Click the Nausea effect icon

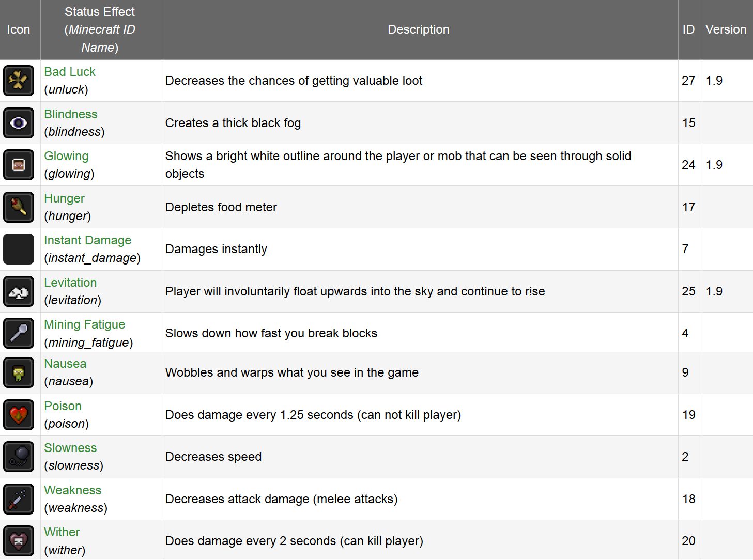tap(19, 372)
